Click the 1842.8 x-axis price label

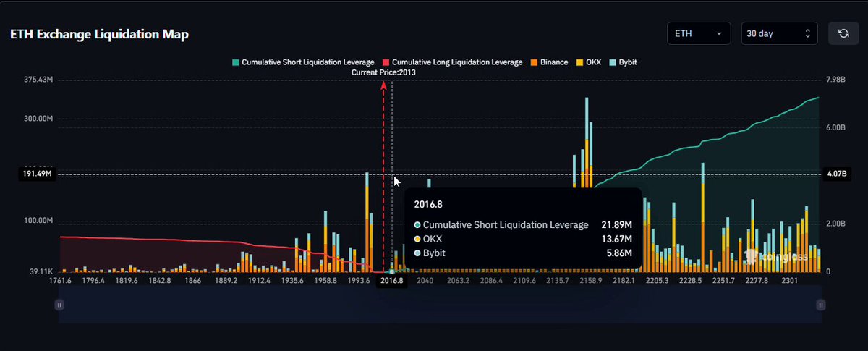pyautogui.click(x=159, y=280)
